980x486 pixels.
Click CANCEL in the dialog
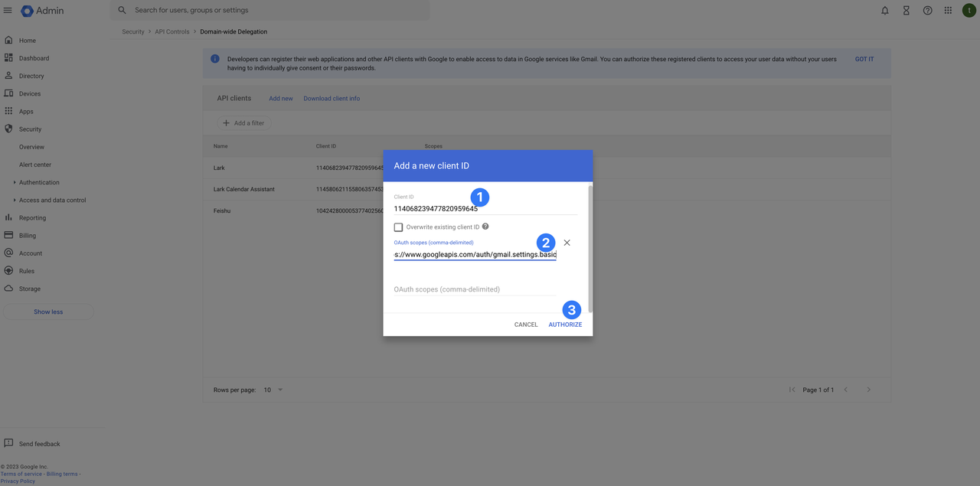pos(526,325)
